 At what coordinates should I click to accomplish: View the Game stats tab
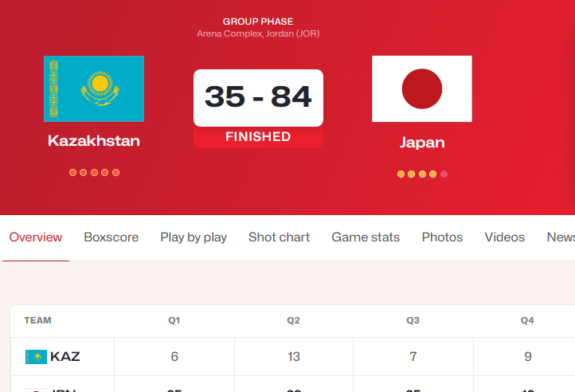[x=366, y=237]
